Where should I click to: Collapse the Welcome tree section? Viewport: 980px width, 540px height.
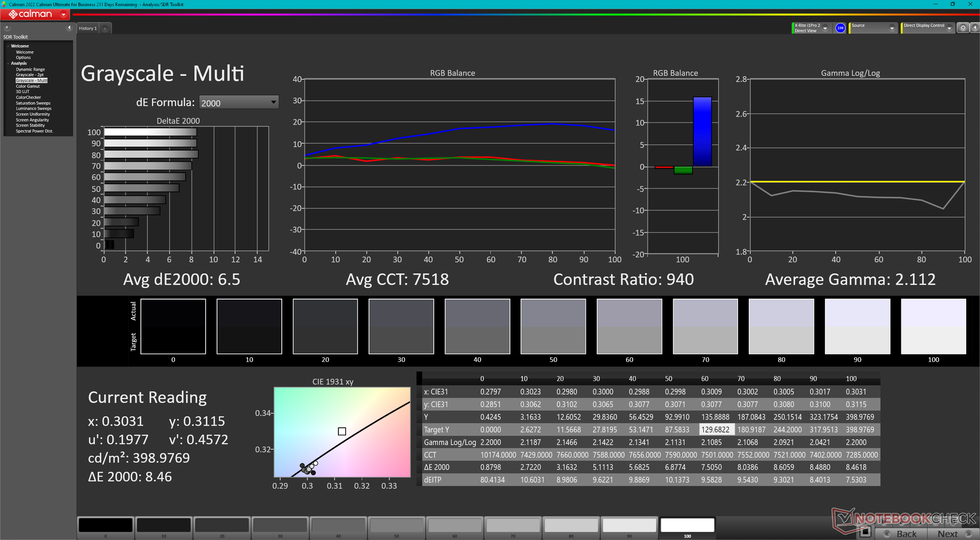(8, 46)
